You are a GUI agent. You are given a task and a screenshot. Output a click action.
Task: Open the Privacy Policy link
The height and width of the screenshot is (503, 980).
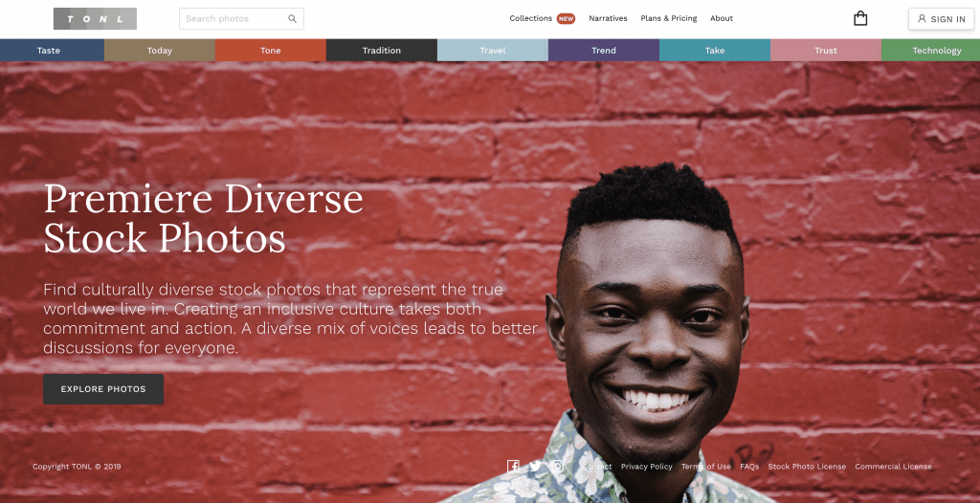[x=647, y=467]
